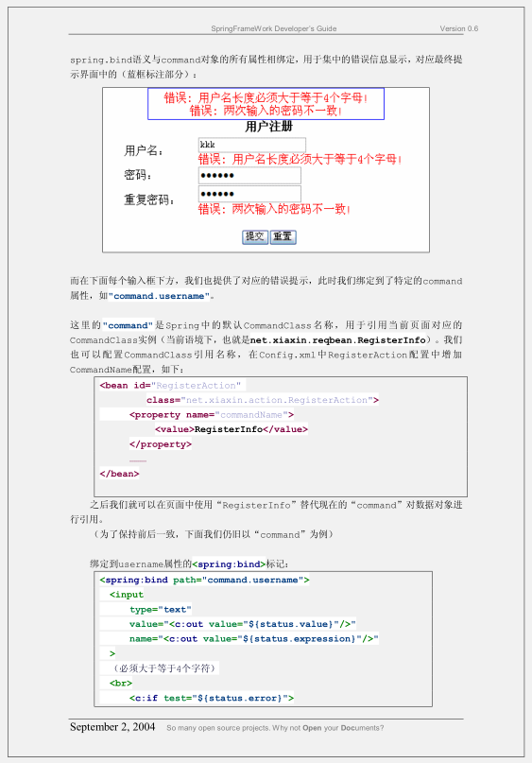
Task: Click the highlighted <spring:bind> tag in the heading
Action: (229, 564)
